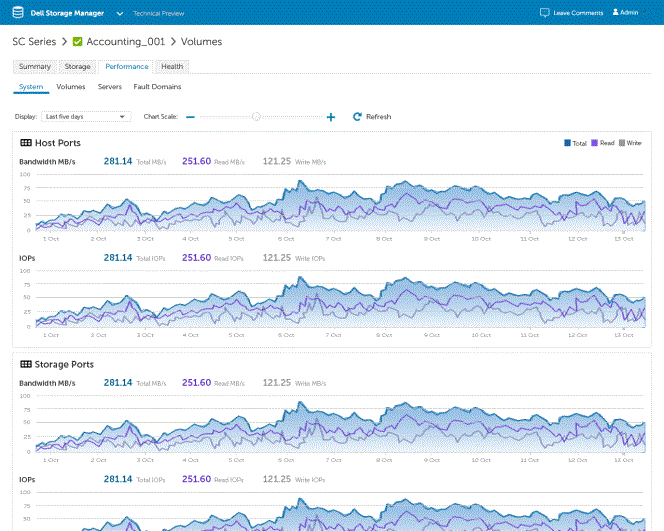Go to SC Series breadcrumb
The height and width of the screenshot is (531, 664).
point(34,41)
